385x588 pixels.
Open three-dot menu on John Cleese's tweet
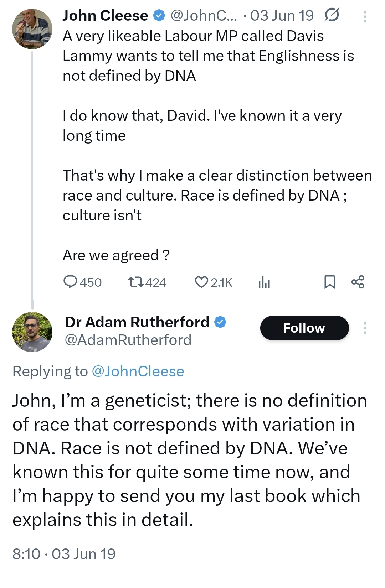pyautogui.click(x=365, y=17)
